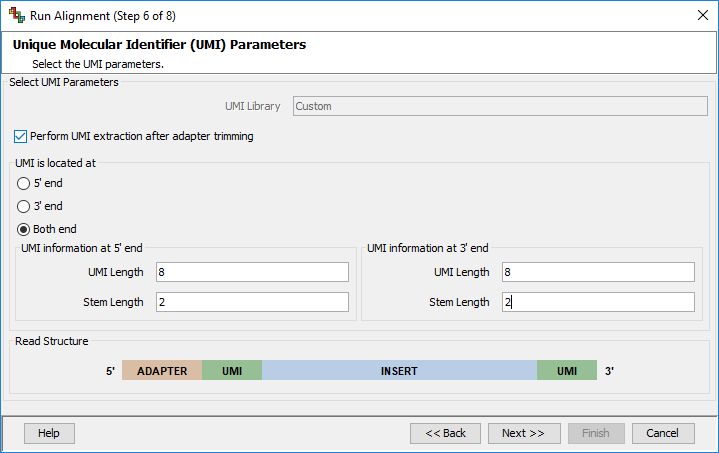Choose the Both end radio option
719x453 pixels.
click(23, 229)
